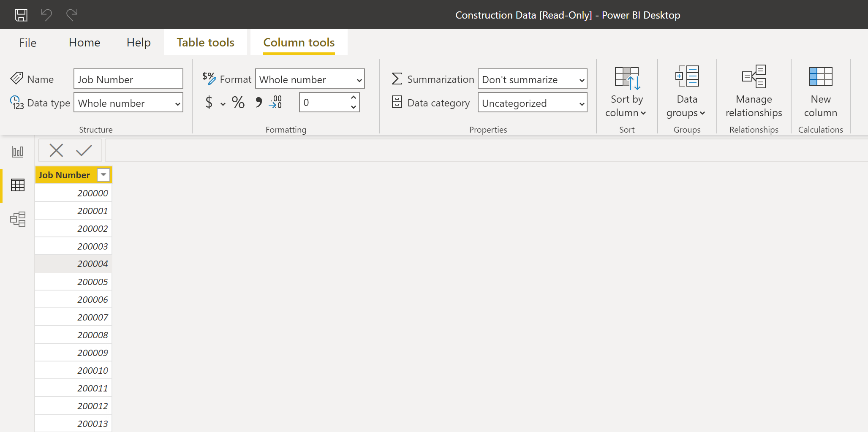Click the Undo arrow icon
This screenshot has height=432, width=868.
point(46,15)
